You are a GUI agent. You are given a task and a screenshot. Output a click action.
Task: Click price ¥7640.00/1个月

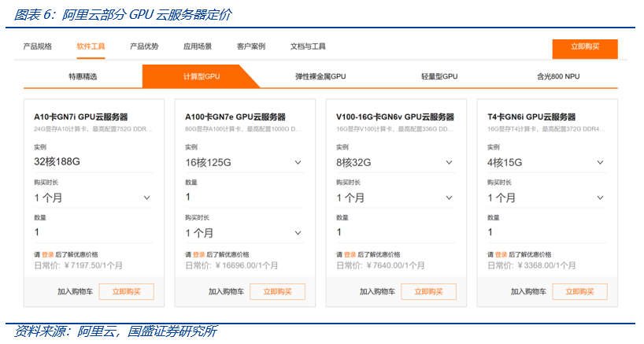(x=395, y=265)
